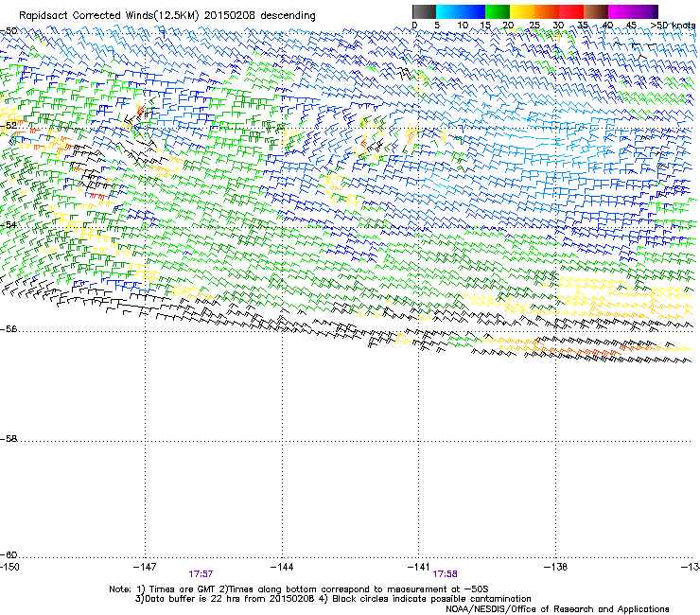Click the -141 longitude axis label
This screenshot has width=700, height=615.
[419, 567]
